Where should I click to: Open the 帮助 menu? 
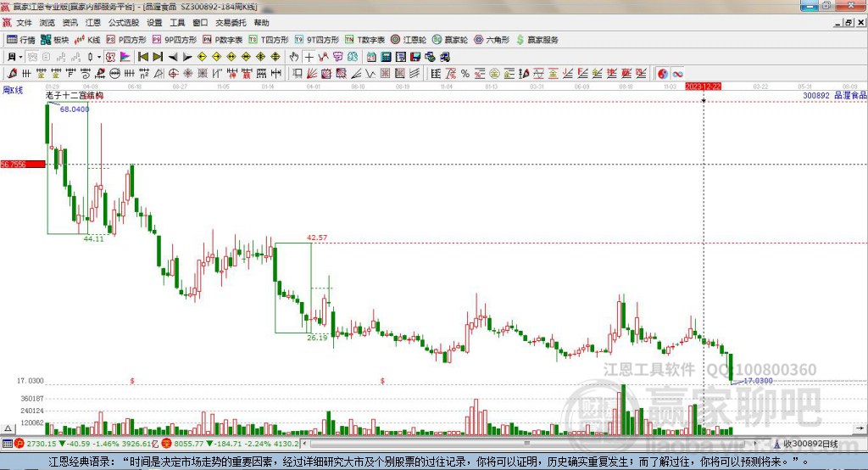pyautogui.click(x=261, y=23)
